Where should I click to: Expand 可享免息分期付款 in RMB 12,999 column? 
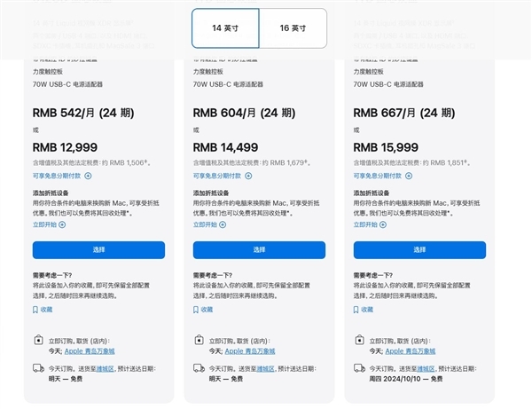click(x=88, y=176)
